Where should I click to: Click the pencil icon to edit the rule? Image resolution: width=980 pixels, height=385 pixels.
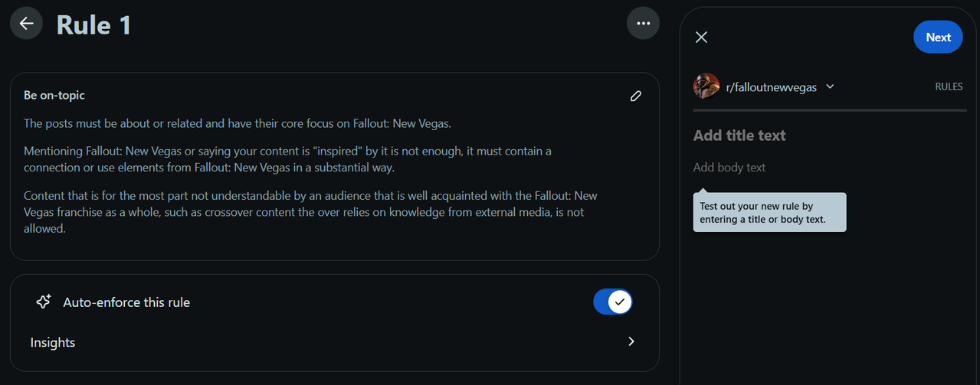tap(635, 96)
